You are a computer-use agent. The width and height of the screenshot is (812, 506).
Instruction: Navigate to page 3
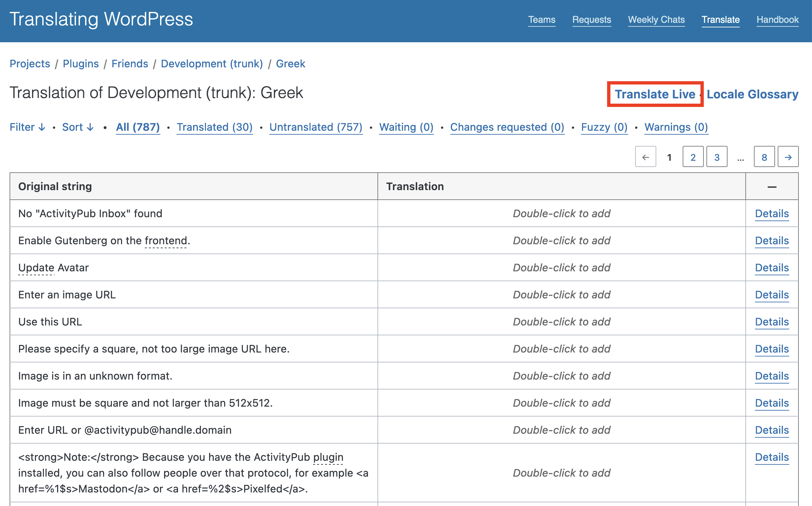coord(717,157)
